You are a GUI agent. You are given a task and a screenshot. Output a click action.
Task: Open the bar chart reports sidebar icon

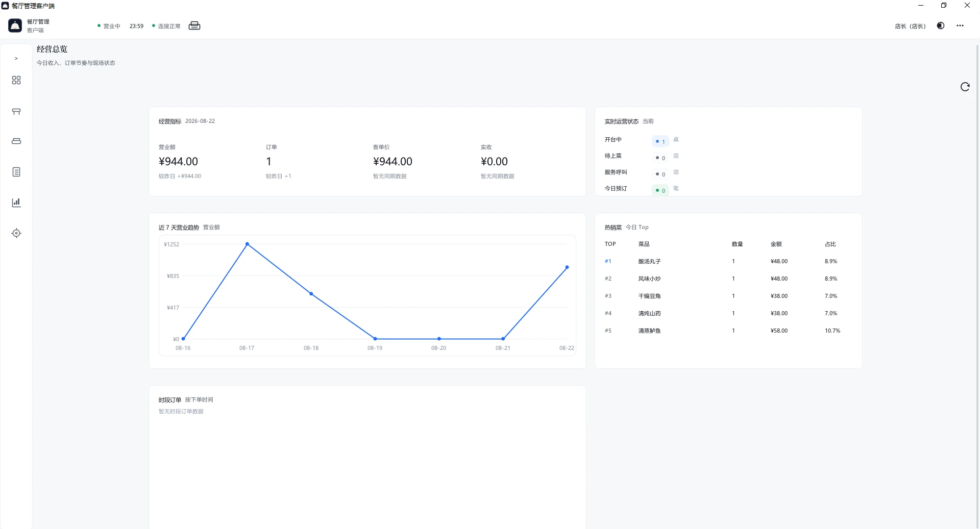[16, 203]
